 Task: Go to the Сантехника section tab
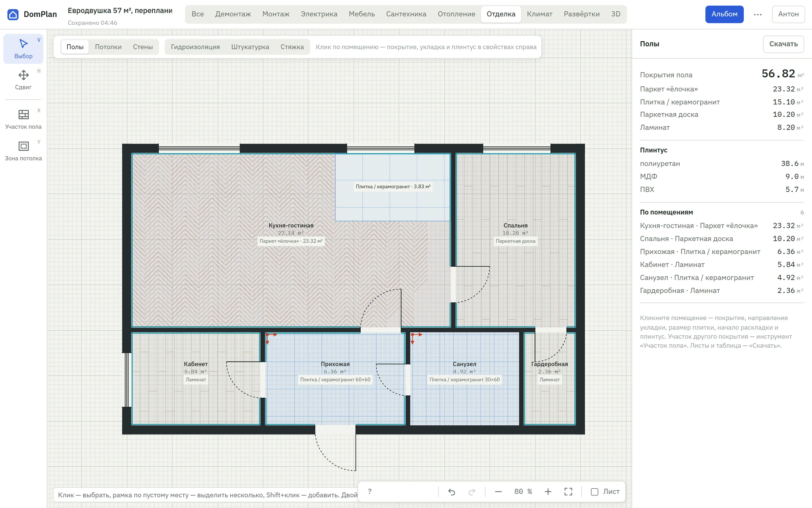[406, 14]
